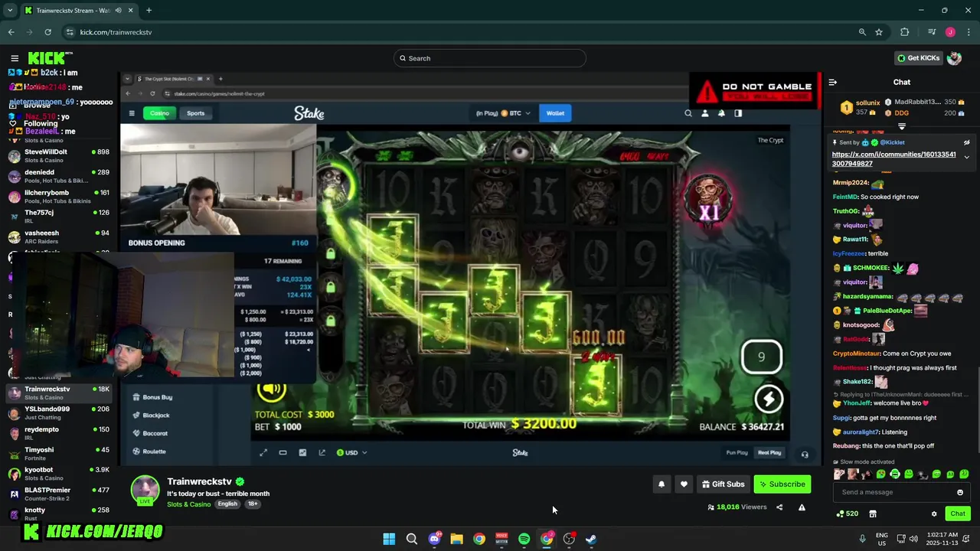The image size is (980, 551).
Task: Select the Casino tab on Stake
Action: pyautogui.click(x=159, y=113)
